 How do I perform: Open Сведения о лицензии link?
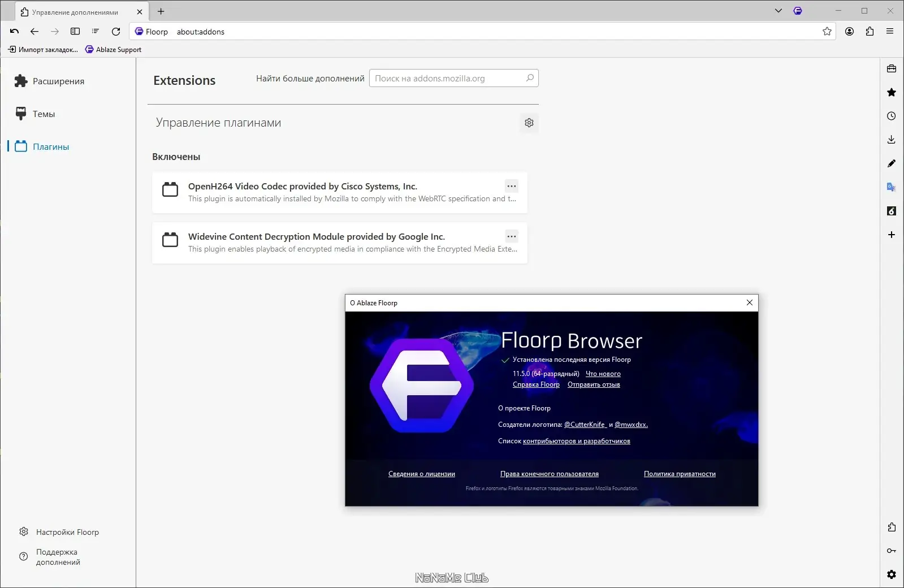(422, 474)
